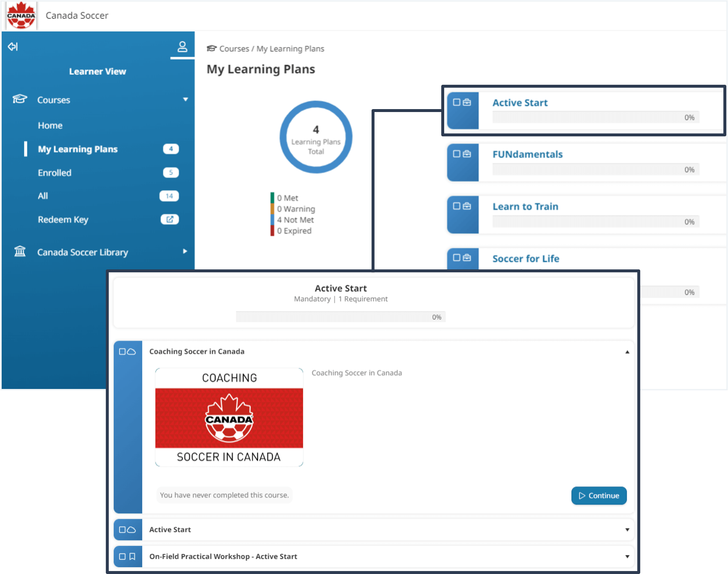The height and width of the screenshot is (574, 728).
Task: Toggle the status box on Soccer for Life card
Action: pos(457,258)
